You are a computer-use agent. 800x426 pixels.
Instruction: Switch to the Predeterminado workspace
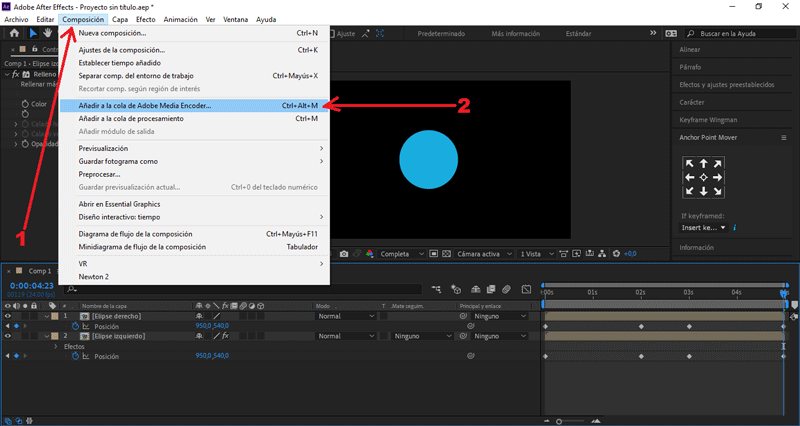441,34
